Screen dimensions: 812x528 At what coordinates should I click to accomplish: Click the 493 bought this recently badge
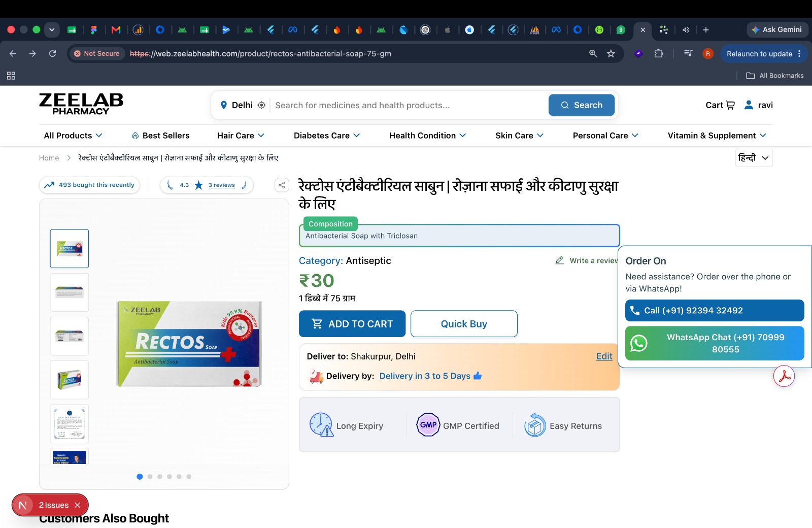[x=89, y=185]
